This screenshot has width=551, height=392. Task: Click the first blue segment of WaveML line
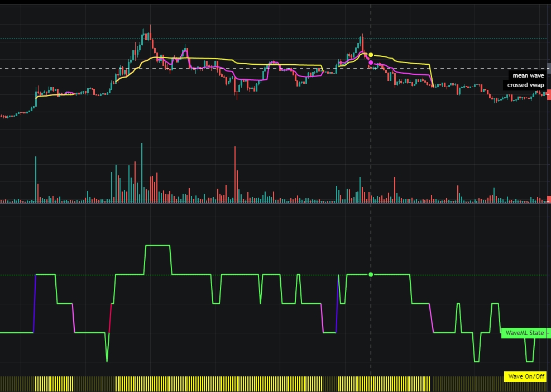35,304
